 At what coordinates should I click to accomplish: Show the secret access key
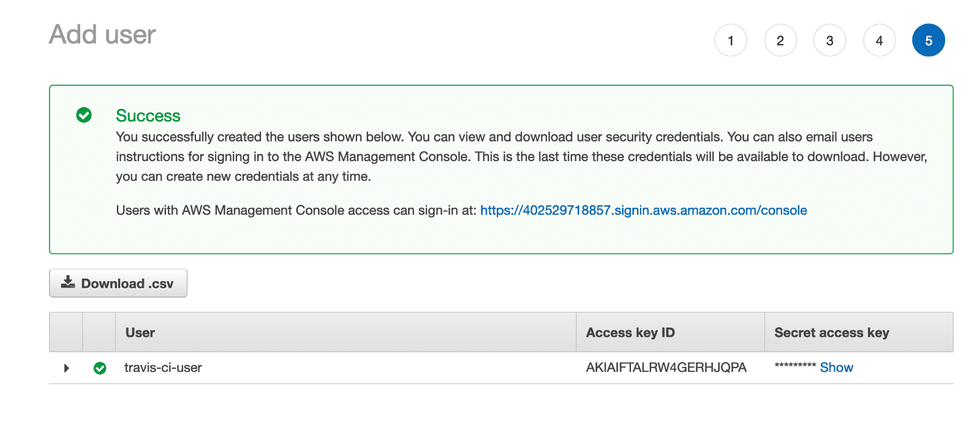(x=836, y=368)
